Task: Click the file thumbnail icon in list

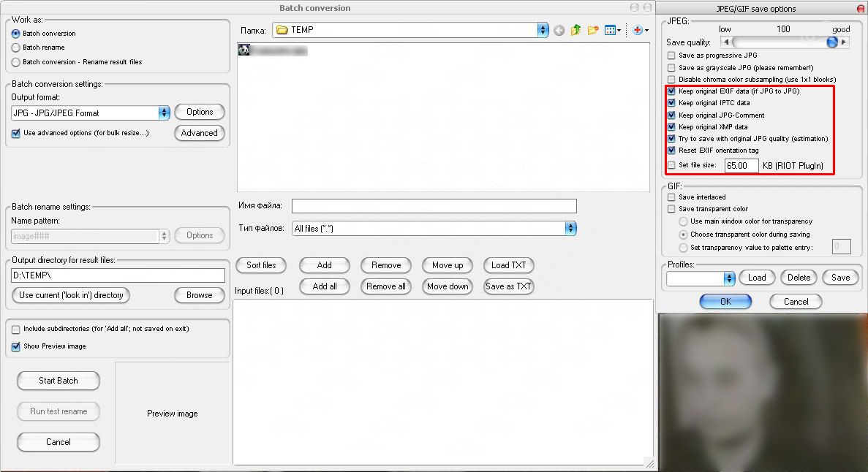Action: tap(244, 50)
